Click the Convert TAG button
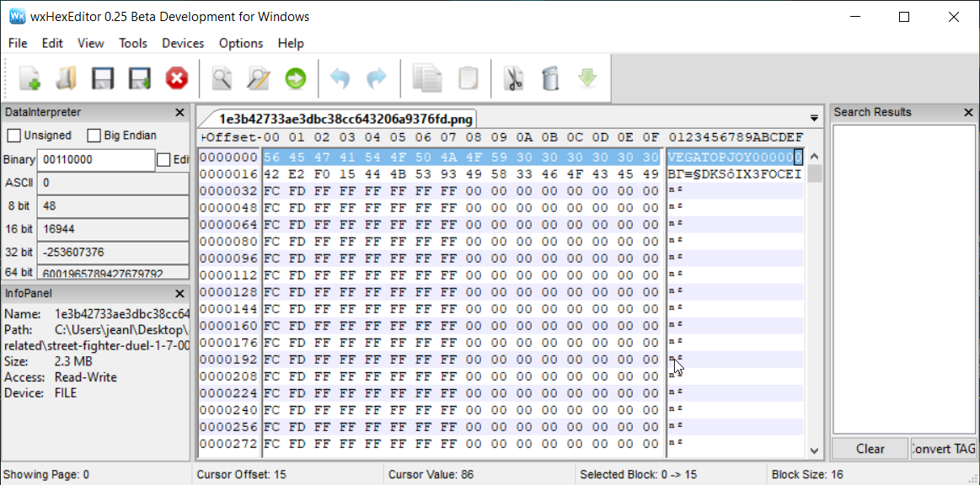Viewport: 980px width, 485px height. (944, 449)
